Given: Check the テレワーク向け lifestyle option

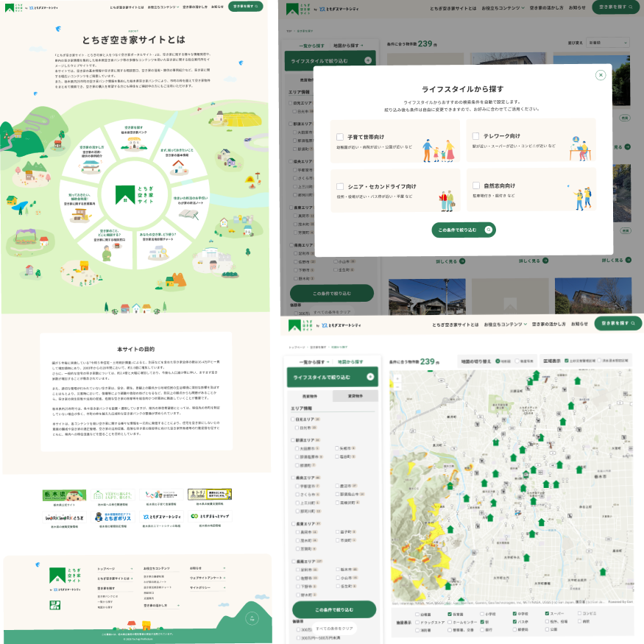Looking at the screenshot, I should point(475,136).
